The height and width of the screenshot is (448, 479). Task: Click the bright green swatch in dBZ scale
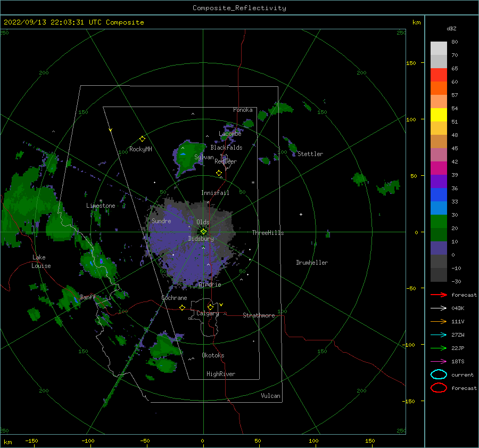439,222
